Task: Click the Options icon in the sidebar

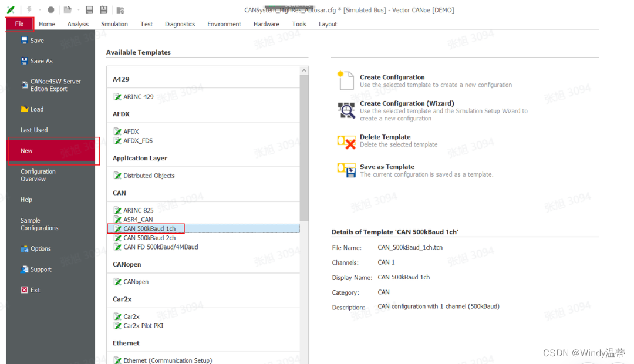Action: tap(24, 249)
